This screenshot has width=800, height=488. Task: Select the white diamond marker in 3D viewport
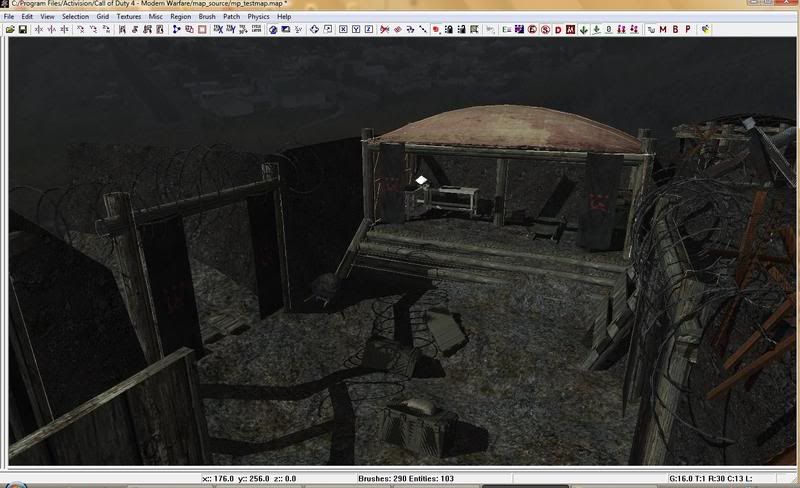click(x=422, y=180)
